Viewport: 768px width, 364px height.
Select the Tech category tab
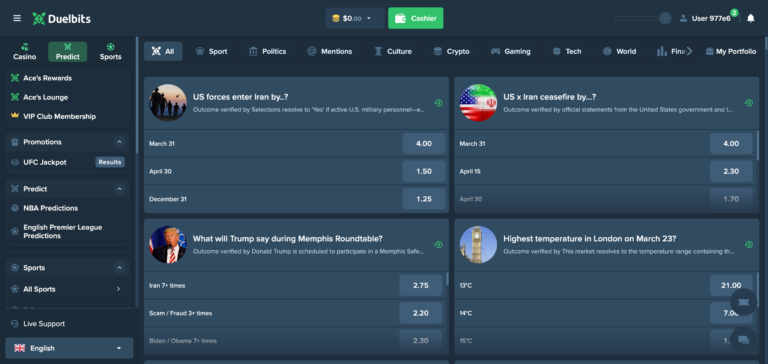(567, 51)
